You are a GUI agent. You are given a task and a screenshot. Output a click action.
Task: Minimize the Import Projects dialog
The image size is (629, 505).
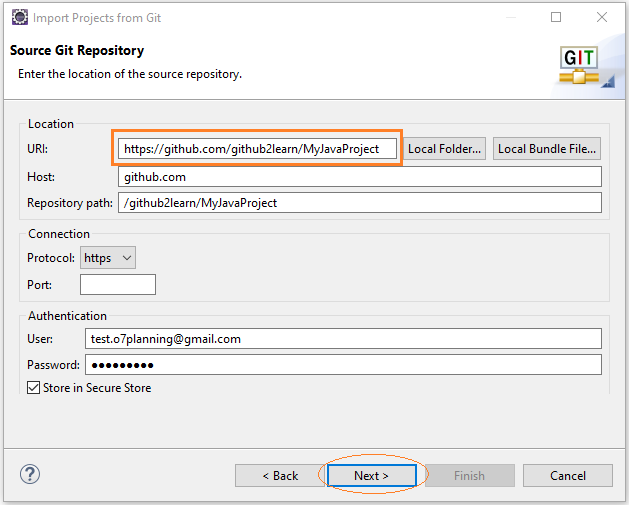511,17
